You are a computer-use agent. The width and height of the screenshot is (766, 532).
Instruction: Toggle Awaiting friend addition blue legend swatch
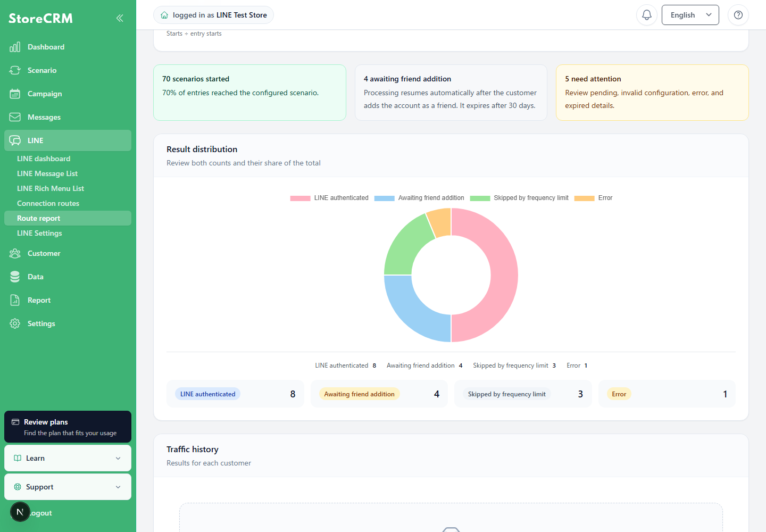(x=384, y=198)
